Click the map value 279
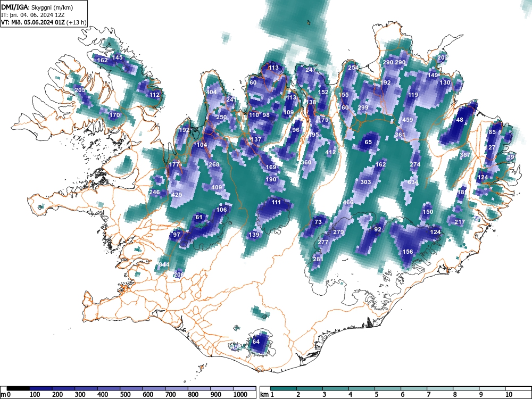The image size is (532, 399). [338, 232]
